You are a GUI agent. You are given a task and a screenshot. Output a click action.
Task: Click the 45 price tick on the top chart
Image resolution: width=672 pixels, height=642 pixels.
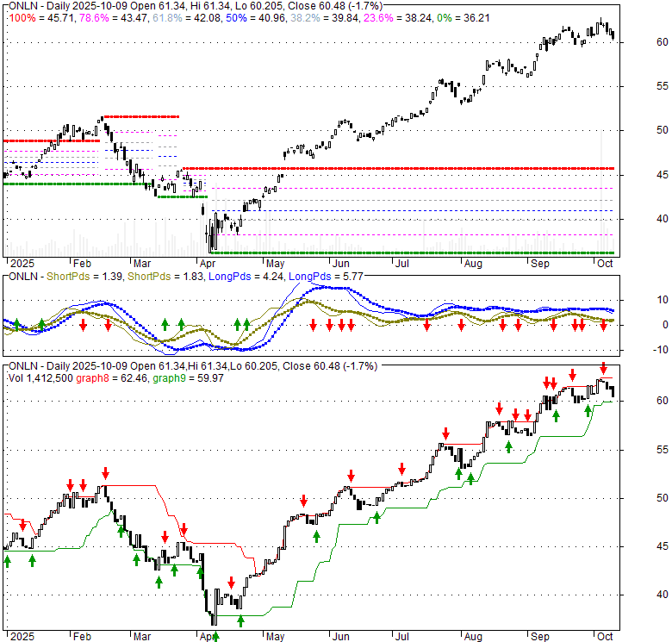click(663, 175)
